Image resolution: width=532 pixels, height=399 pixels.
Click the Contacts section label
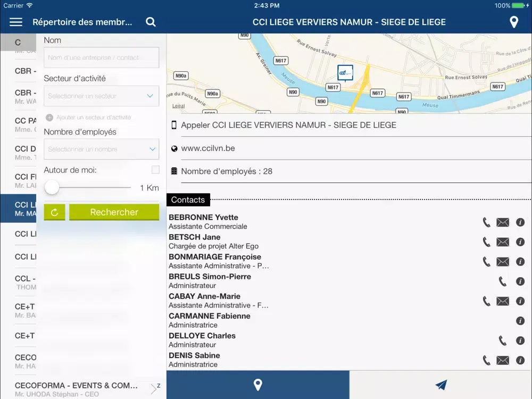188,200
